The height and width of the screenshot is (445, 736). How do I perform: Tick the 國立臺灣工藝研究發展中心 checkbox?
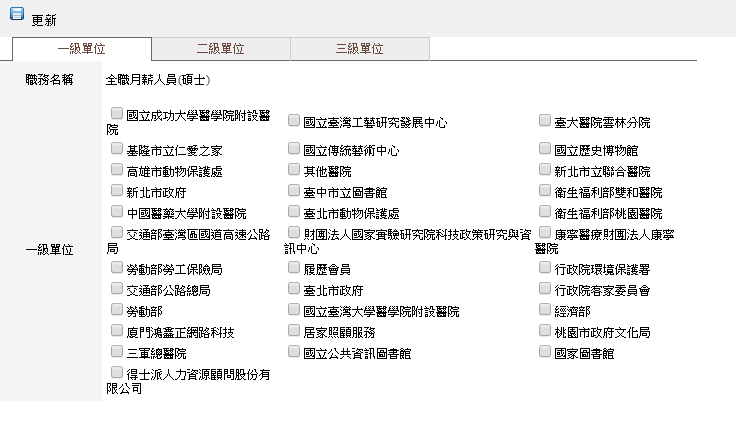294,121
